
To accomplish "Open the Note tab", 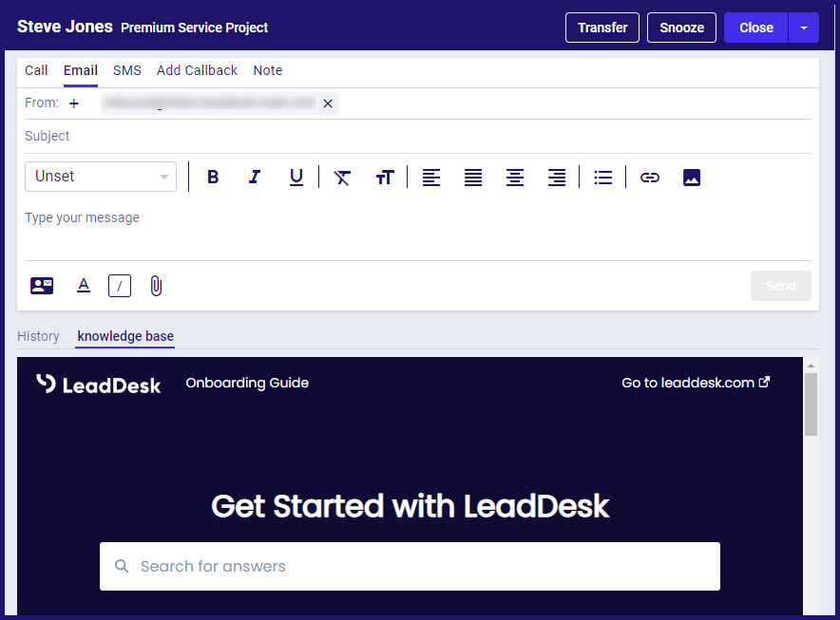I will click(268, 70).
